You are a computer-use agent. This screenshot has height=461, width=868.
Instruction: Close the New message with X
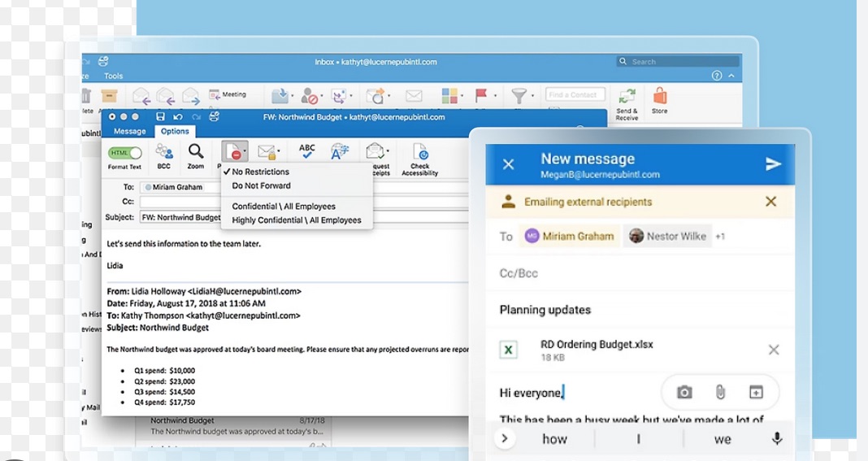tap(508, 164)
